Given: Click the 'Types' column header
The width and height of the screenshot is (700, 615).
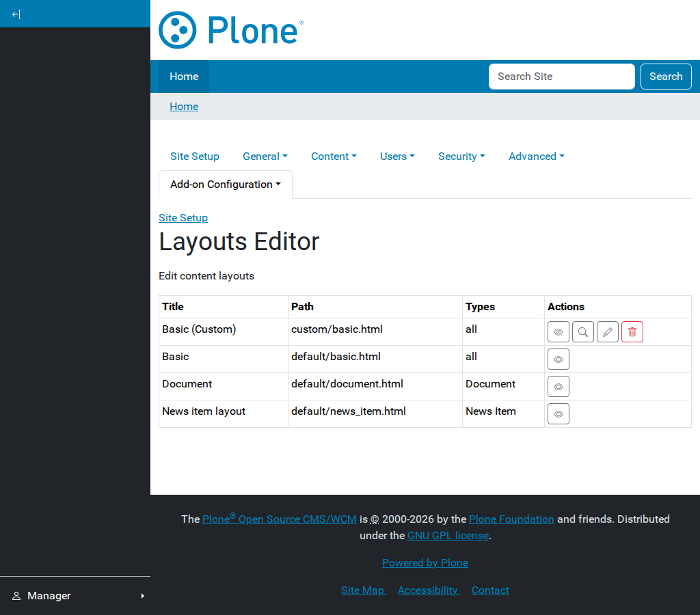Looking at the screenshot, I should [x=503, y=307].
